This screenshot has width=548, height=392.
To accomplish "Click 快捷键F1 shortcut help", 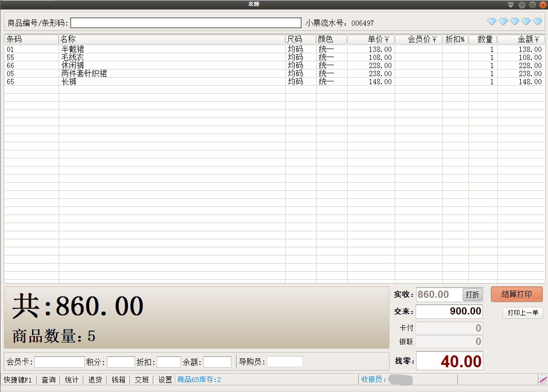I will (18, 380).
